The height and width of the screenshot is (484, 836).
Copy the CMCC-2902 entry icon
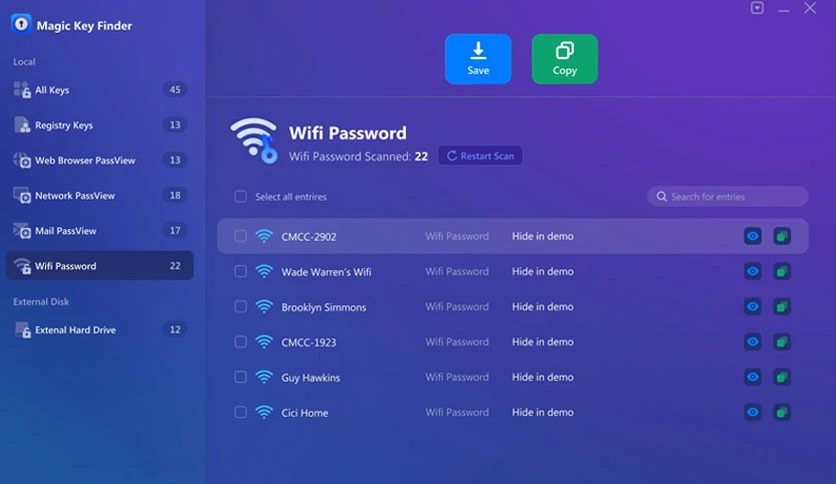pos(782,236)
